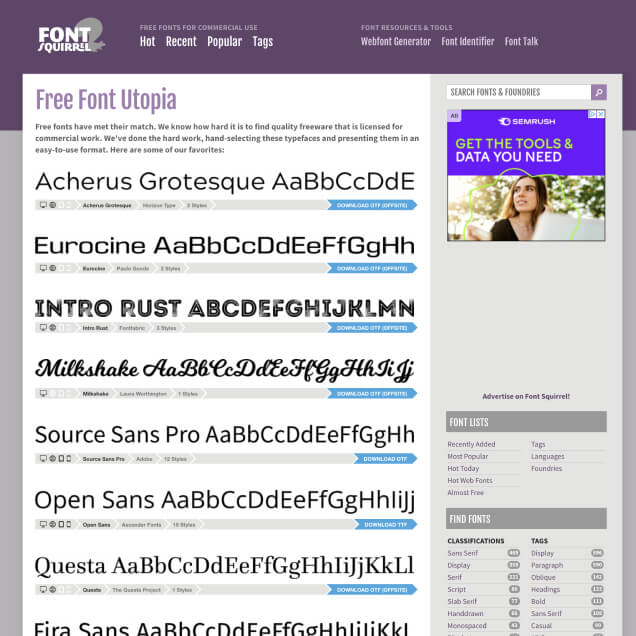Download Intro Rust OTF offsite
The image size is (636, 636).
tap(372, 327)
